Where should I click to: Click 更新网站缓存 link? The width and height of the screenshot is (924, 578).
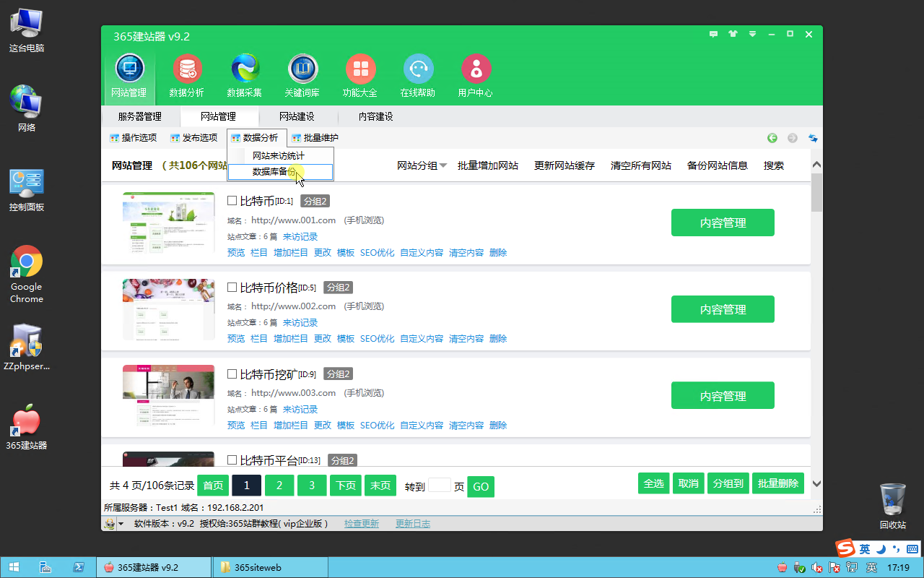click(565, 165)
